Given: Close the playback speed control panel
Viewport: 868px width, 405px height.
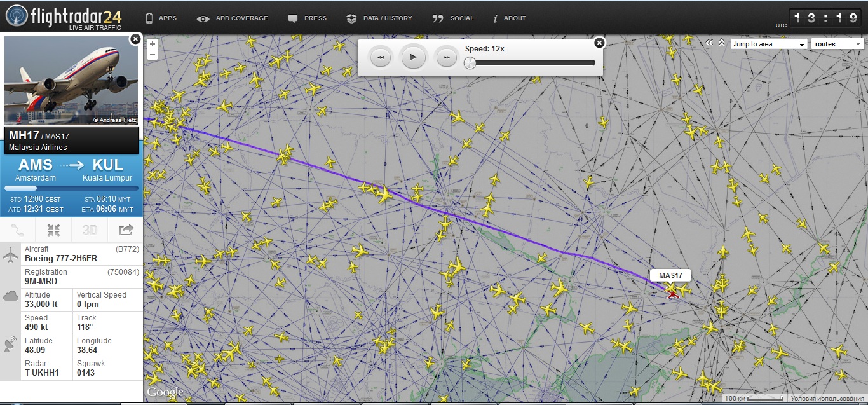Looking at the screenshot, I should (599, 43).
